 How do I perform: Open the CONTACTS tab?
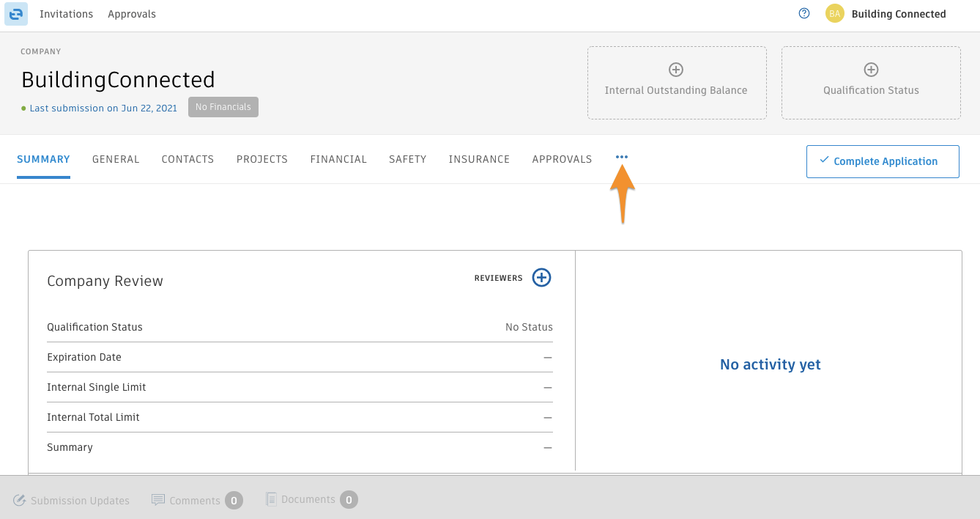[x=188, y=159]
